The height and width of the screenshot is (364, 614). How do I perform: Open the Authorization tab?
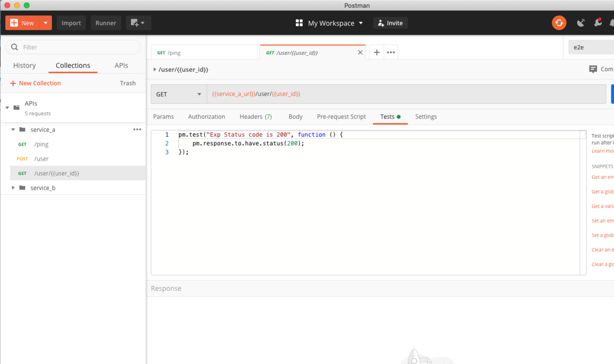pyautogui.click(x=207, y=117)
